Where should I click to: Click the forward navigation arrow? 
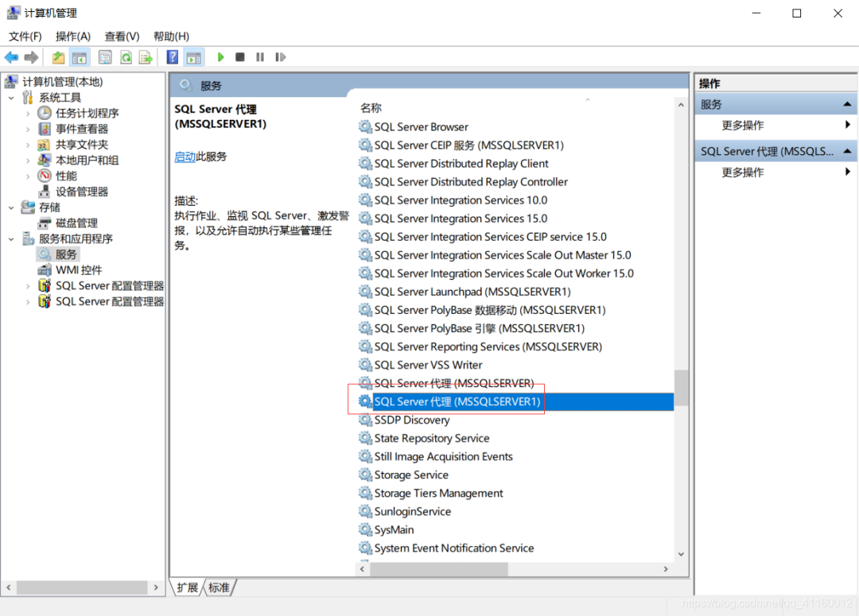point(30,56)
